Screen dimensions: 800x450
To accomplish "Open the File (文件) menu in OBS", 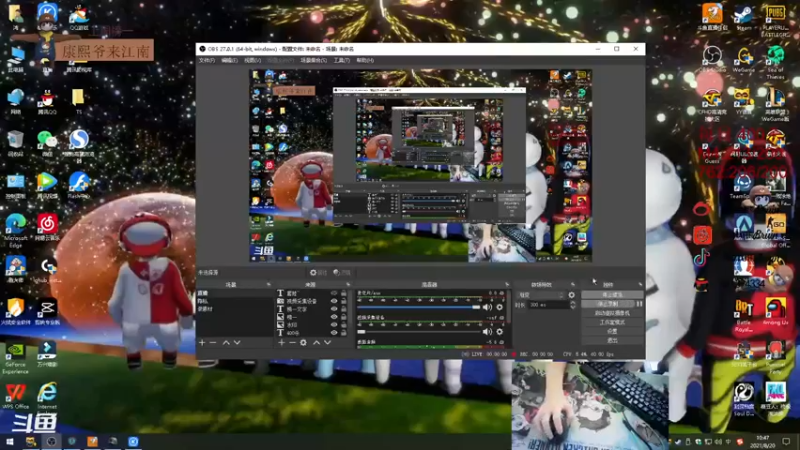I will click(x=207, y=60).
